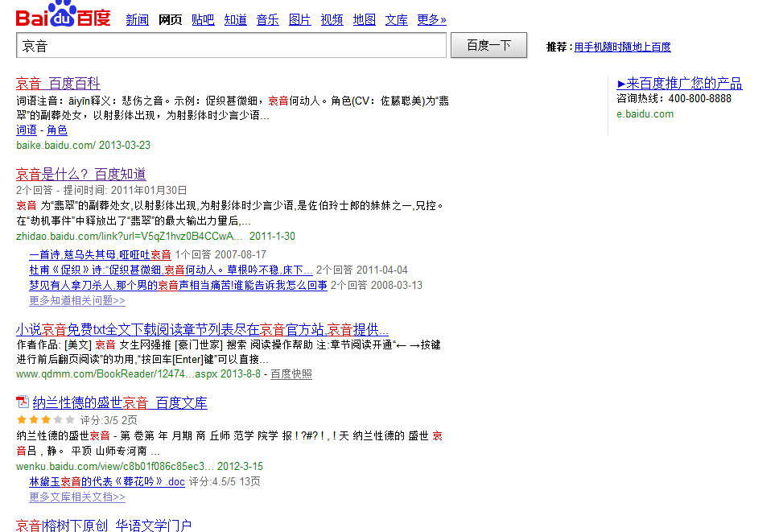Viewport: 779px width, 532px height.
Task: Open the 文库 tab
Action: (397, 20)
